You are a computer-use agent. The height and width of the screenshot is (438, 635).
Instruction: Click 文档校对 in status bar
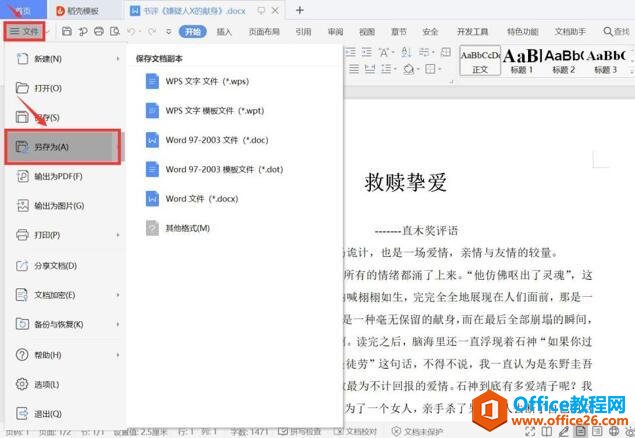pos(354,432)
